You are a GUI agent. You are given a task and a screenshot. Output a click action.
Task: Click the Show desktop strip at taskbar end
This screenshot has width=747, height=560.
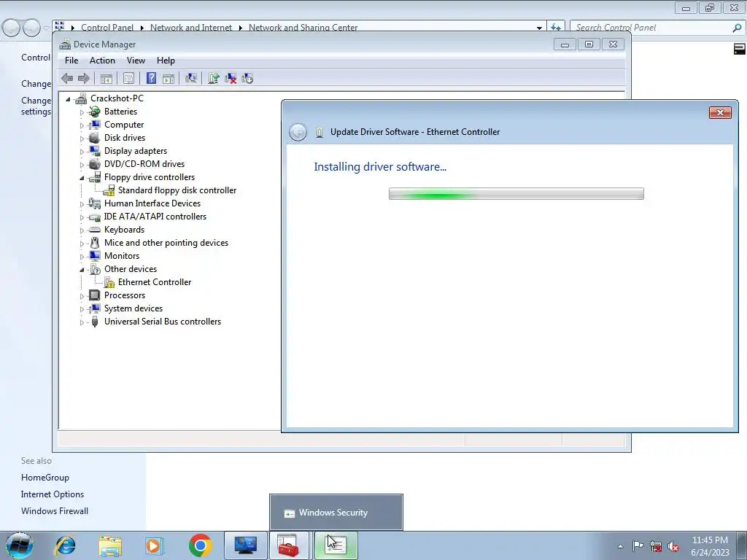[x=742, y=545]
